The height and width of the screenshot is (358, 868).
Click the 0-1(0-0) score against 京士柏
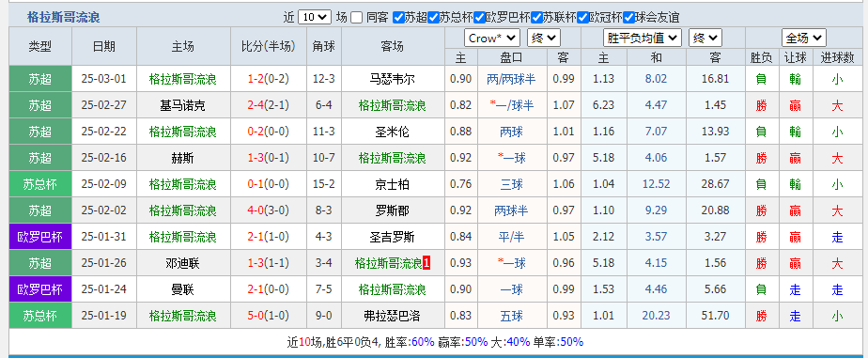[x=269, y=184]
